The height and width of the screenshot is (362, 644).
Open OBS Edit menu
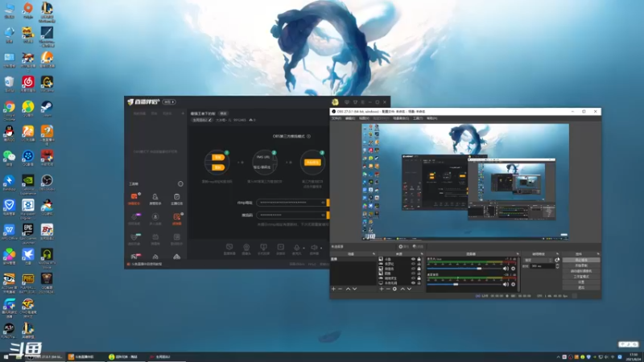[350, 118]
